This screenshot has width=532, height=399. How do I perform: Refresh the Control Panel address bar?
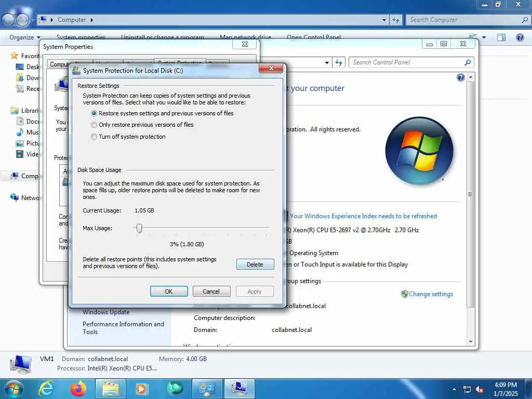pyautogui.click(x=339, y=63)
